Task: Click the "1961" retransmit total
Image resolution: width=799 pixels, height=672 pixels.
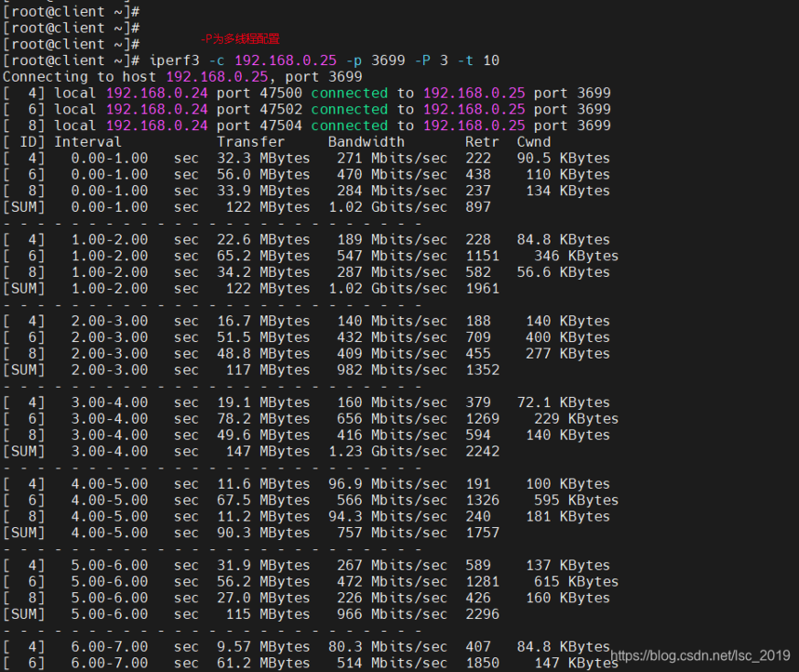Action: coord(482,289)
